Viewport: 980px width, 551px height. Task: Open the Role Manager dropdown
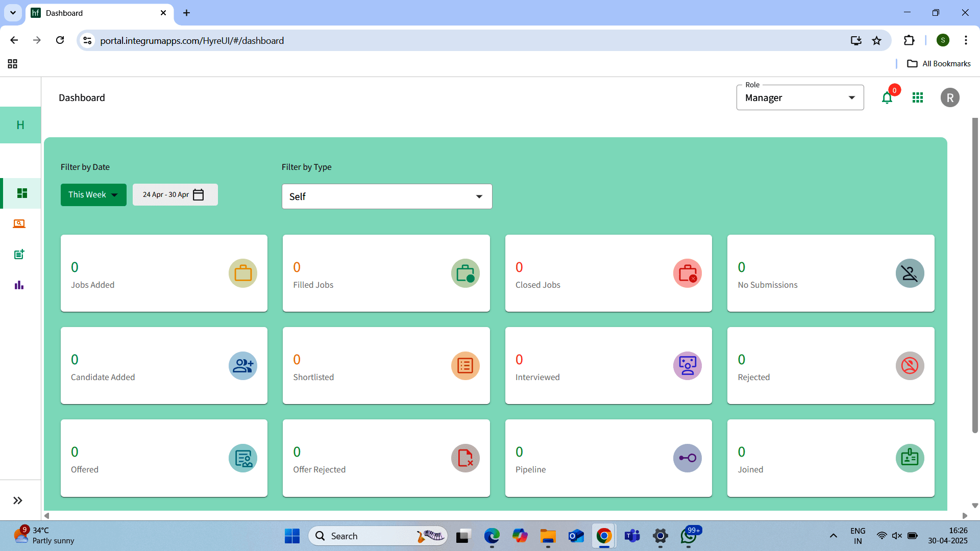(x=800, y=98)
